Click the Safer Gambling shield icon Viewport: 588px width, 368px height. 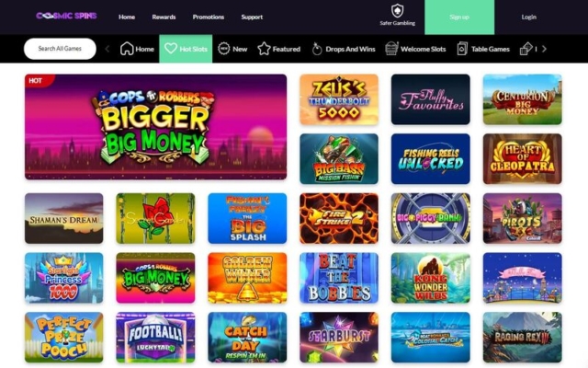pyautogui.click(x=397, y=11)
